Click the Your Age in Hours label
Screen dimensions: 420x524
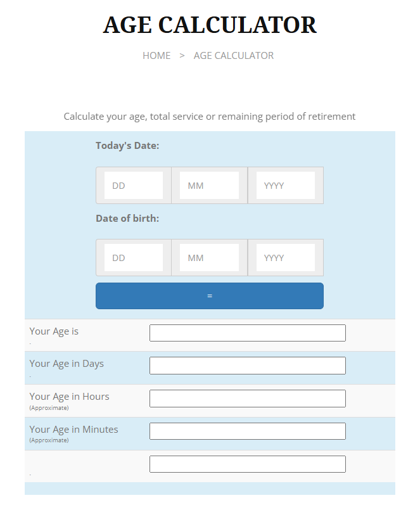point(69,397)
